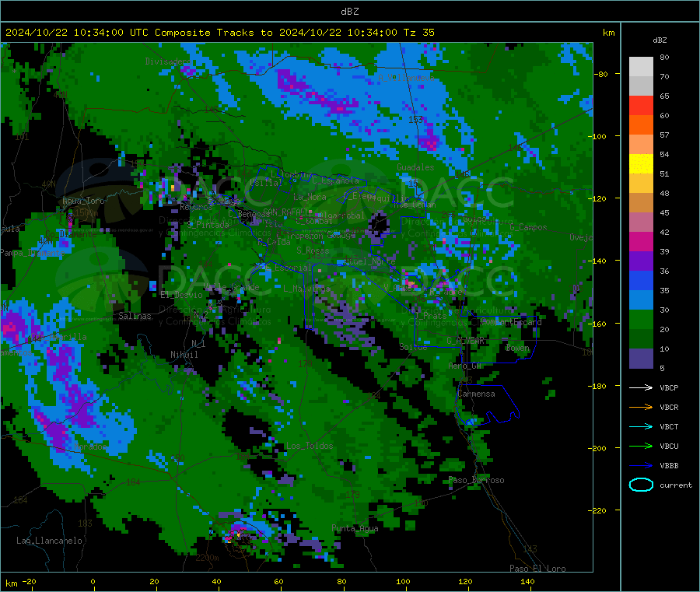
Task: Select the gray 65-70 dBZ swatch
Action: pyautogui.click(x=641, y=86)
